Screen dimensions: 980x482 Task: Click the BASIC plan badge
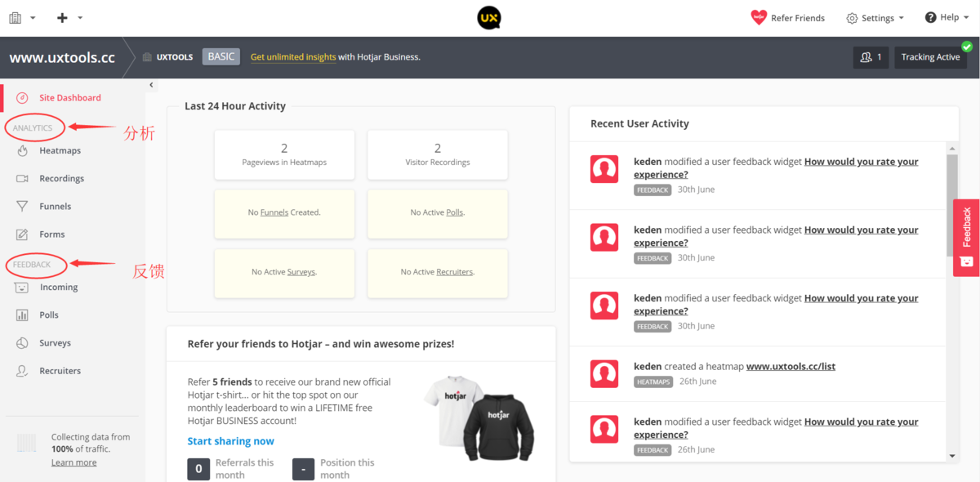coord(221,56)
